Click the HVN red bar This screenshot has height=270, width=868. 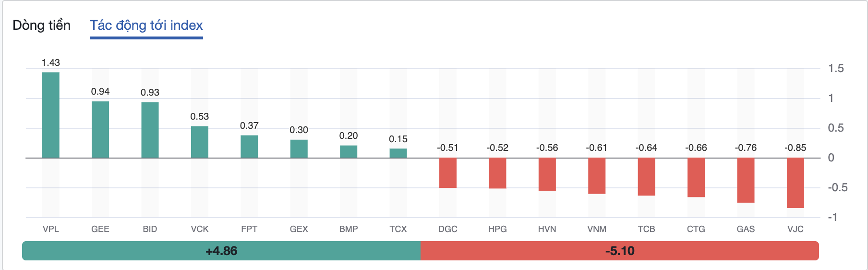[547, 174]
